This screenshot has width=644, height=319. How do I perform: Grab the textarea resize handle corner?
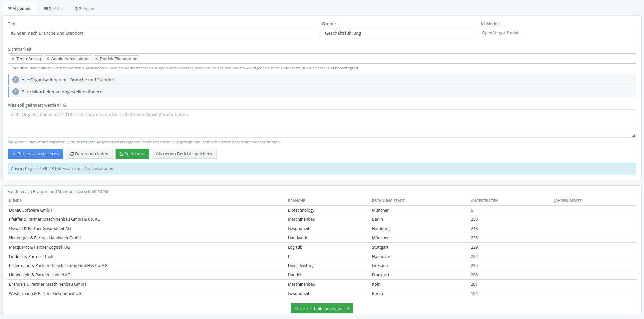click(634, 135)
